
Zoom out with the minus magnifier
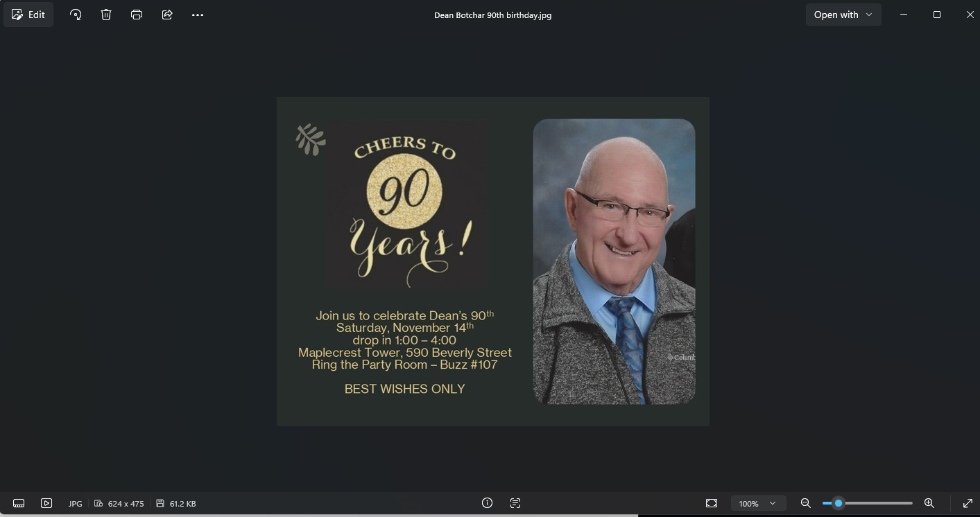[x=805, y=503]
